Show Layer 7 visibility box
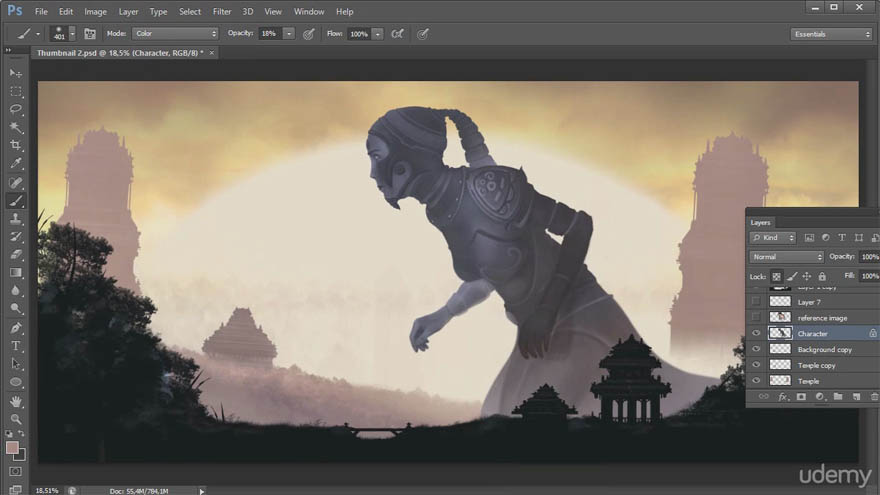 point(756,302)
